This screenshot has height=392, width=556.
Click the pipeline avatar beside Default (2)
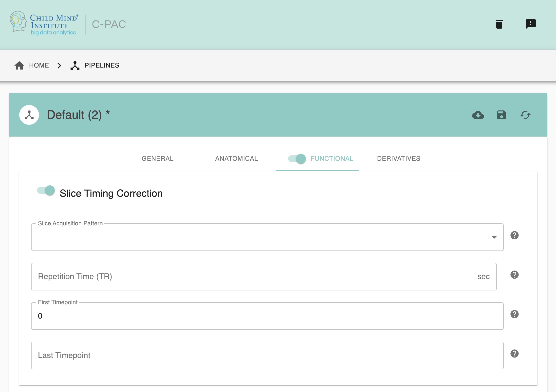(x=29, y=115)
